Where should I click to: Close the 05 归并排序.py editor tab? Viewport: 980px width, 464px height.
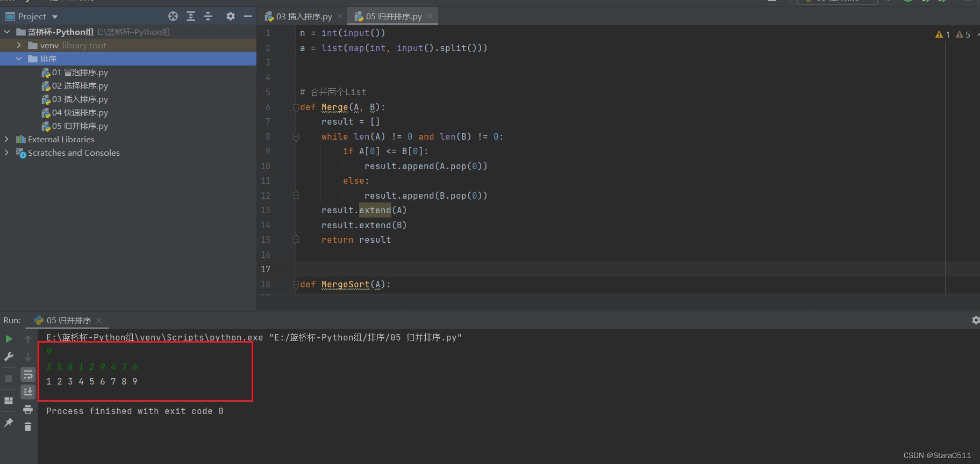430,17
